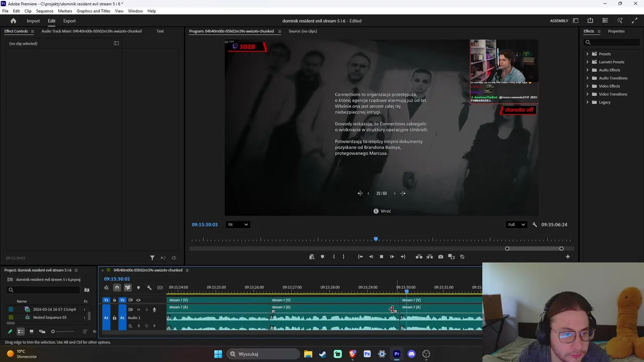Click the Windows Start button
644x362 pixels.
(x=218, y=354)
